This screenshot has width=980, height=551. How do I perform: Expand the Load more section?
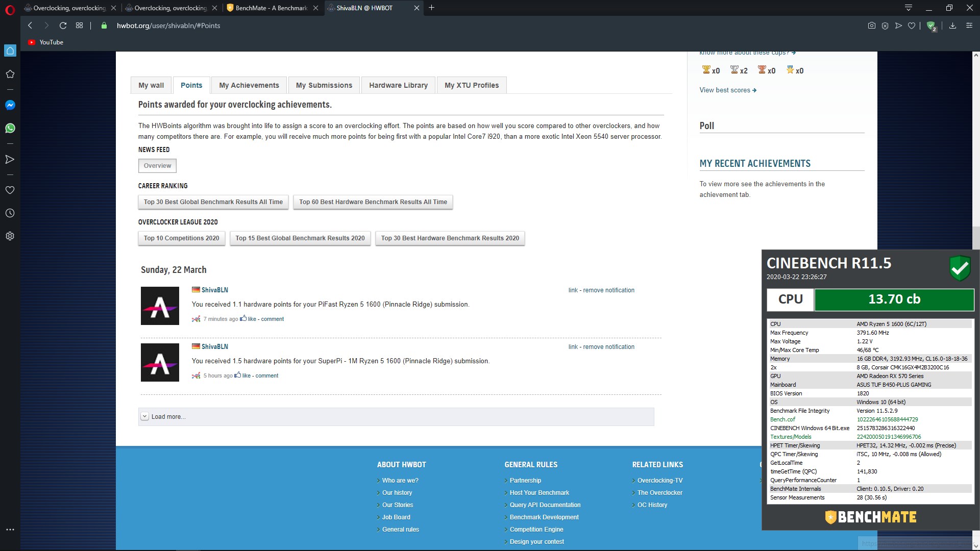(396, 417)
